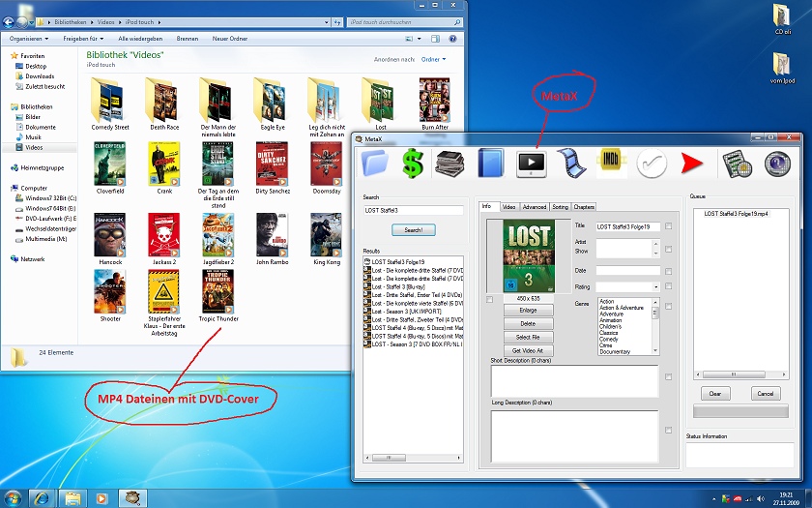This screenshot has width=812, height=508.
Task: Switch to the Chapters tab in MetaX
Action: point(584,207)
